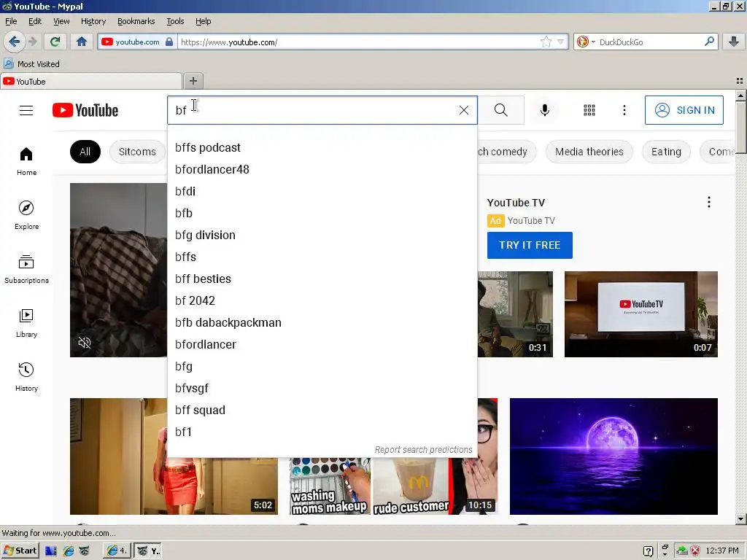Click the browser forward arrow
The image size is (747, 560).
(33, 42)
